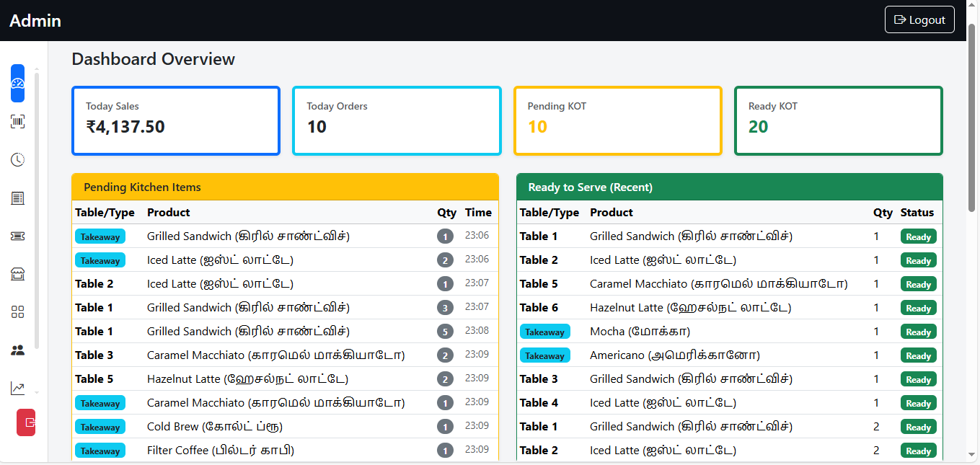Click the Pending Kitchen Items panel header
Screen dimensions: 980x465
click(x=285, y=187)
